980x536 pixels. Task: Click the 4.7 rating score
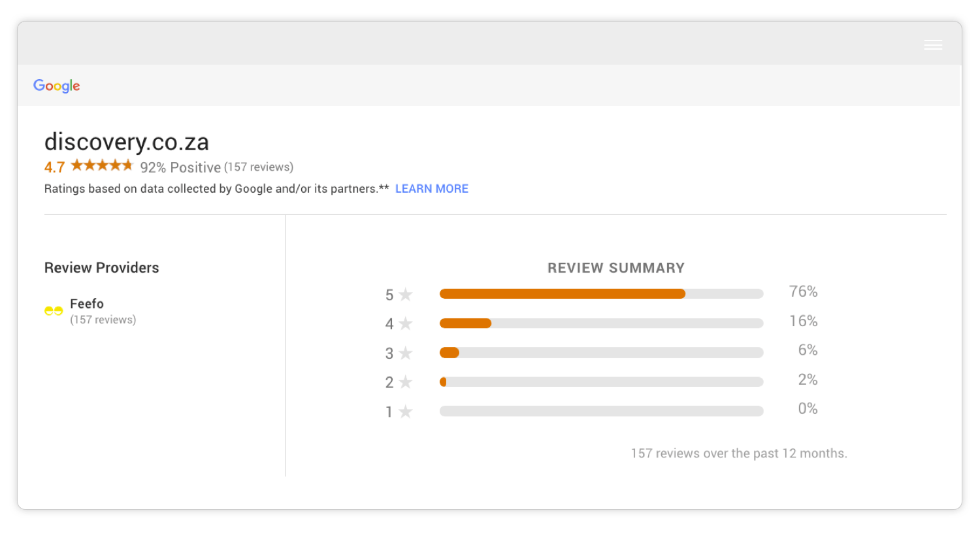point(54,167)
